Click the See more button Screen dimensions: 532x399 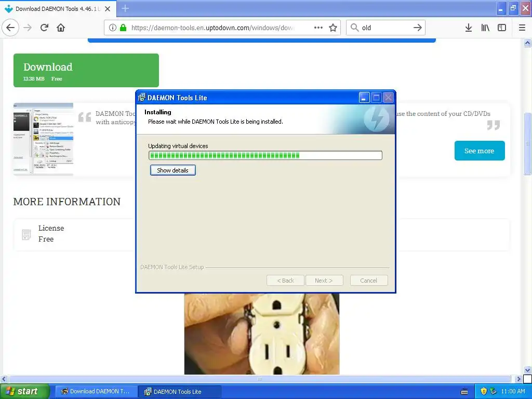tap(480, 151)
